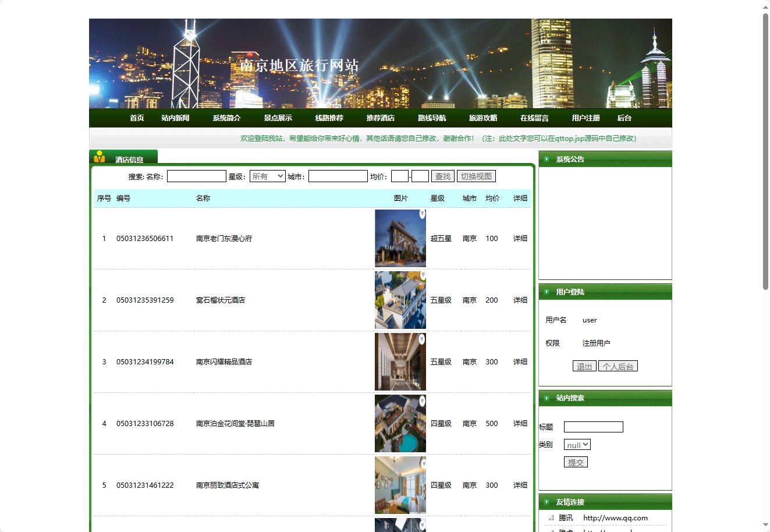Click the arrow icon beside 用户登陆
The image size is (770, 532).
[x=547, y=292]
